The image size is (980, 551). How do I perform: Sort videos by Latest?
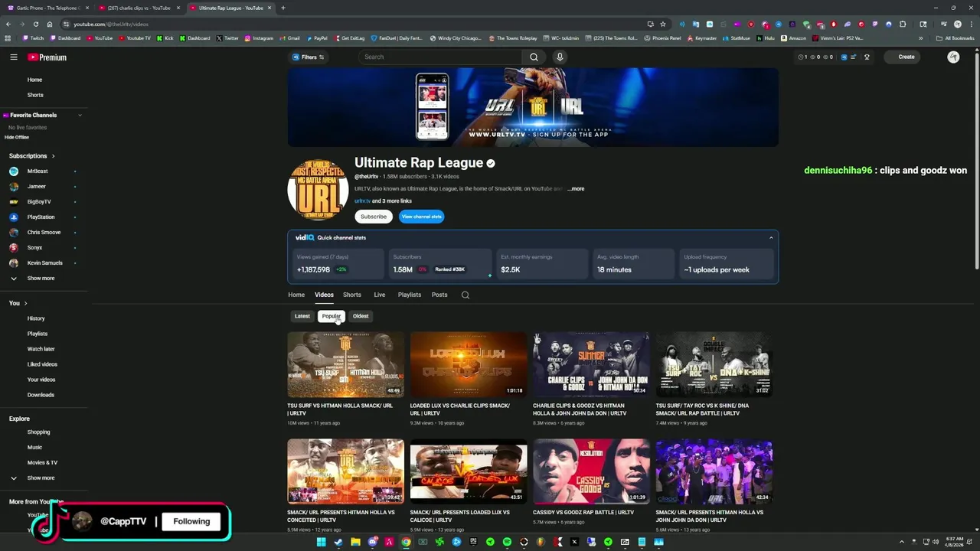pyautogui.click(x=302, y=316)
